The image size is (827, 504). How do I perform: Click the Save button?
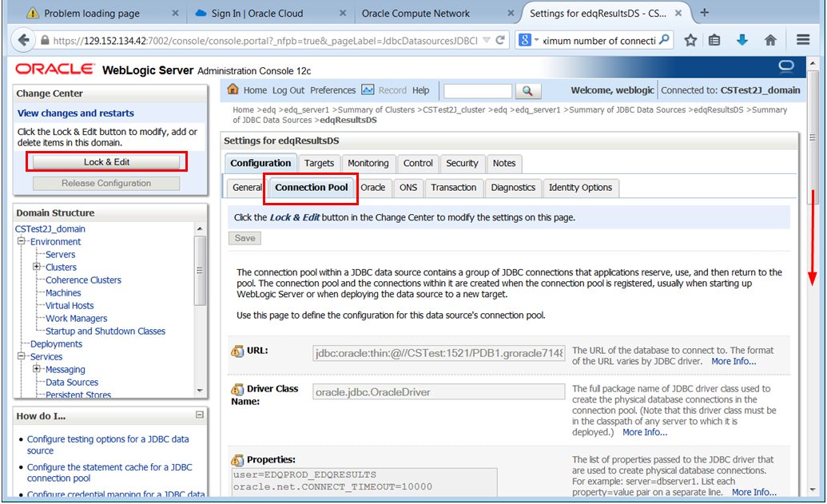click(x=245, y=238)
